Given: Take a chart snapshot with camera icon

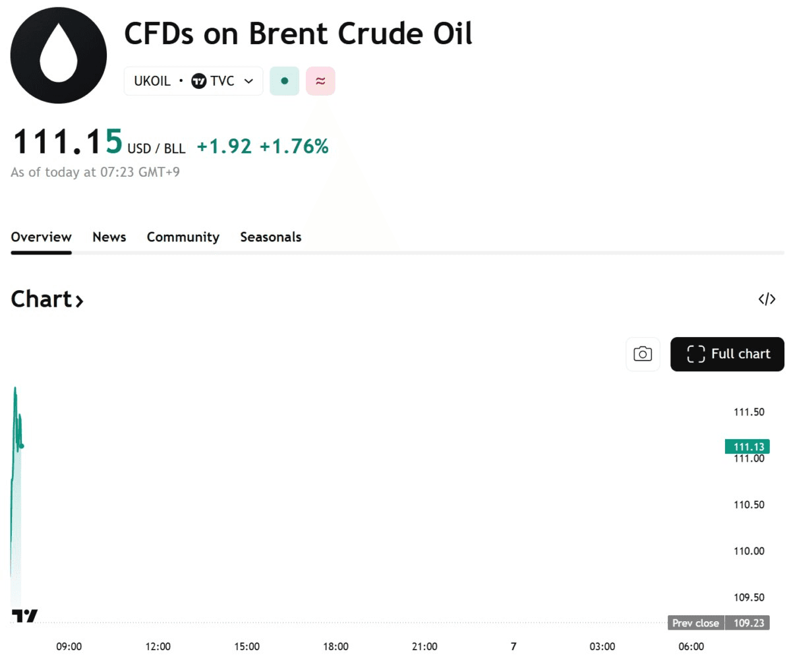Looking at the screenshot, I should pos(643,354).
